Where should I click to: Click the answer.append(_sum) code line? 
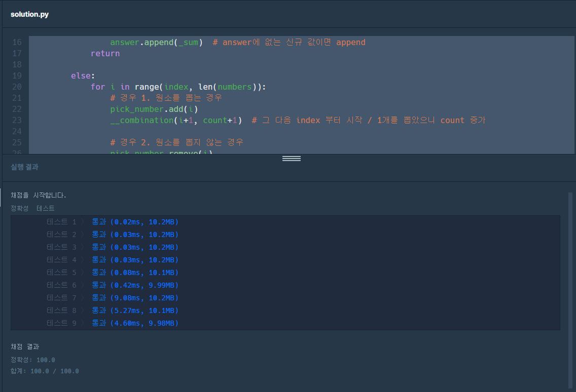pyautogui.click(x=157, y=42)
